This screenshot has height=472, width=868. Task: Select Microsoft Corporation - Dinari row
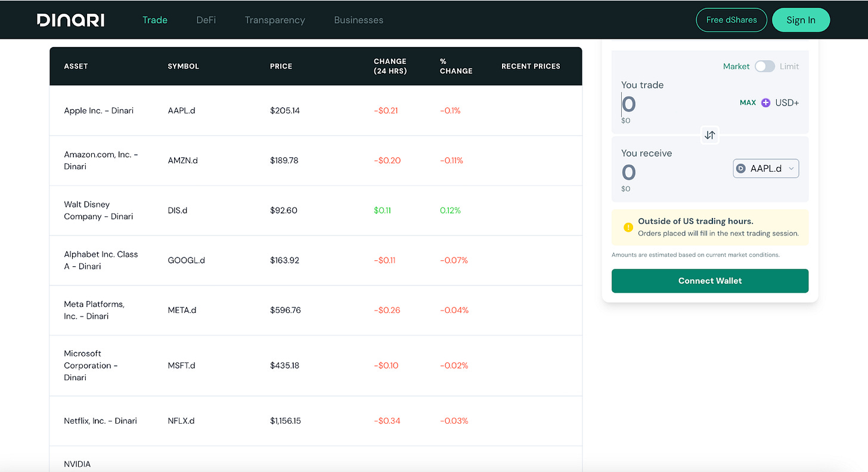pos(315,366)
